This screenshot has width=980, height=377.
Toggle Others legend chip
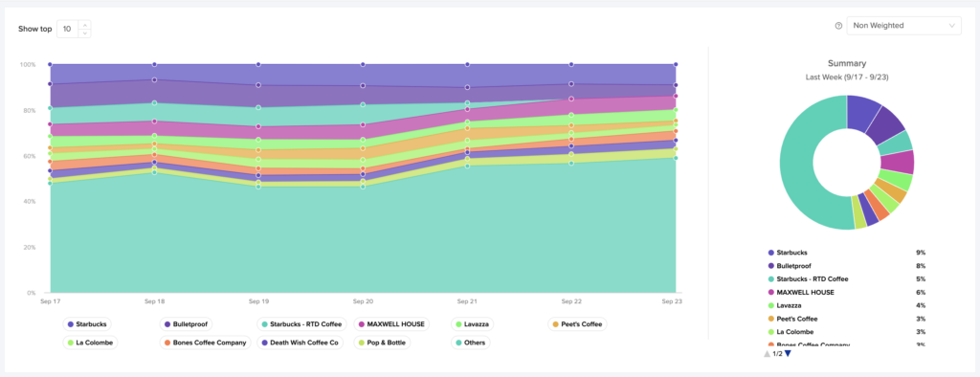471,343
